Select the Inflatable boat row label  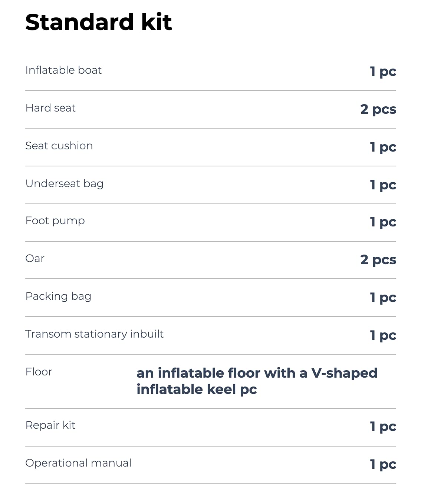coord(63,70)
